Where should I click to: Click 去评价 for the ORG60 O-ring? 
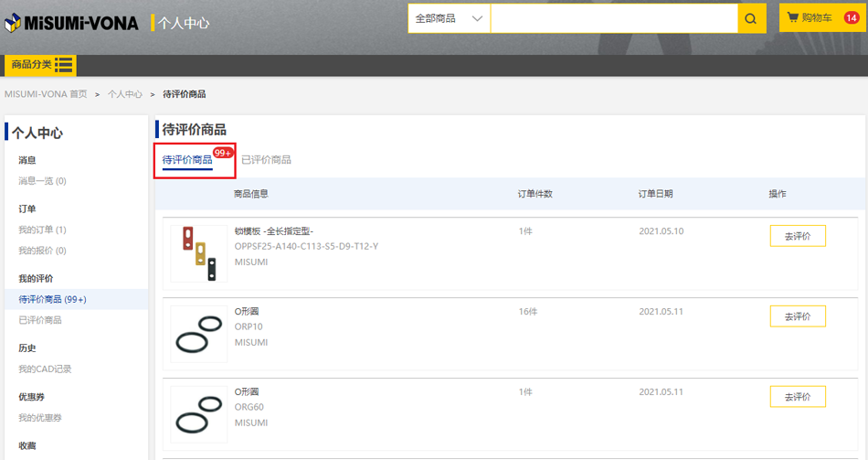(797, 397)
